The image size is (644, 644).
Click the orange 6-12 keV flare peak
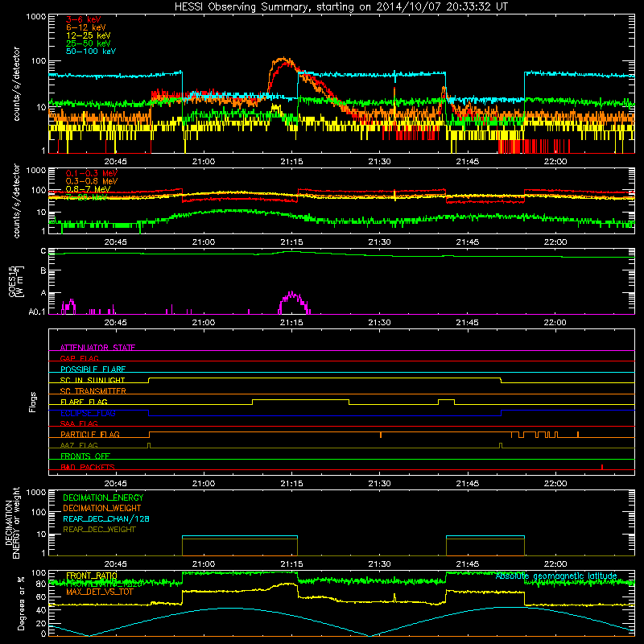283,59
